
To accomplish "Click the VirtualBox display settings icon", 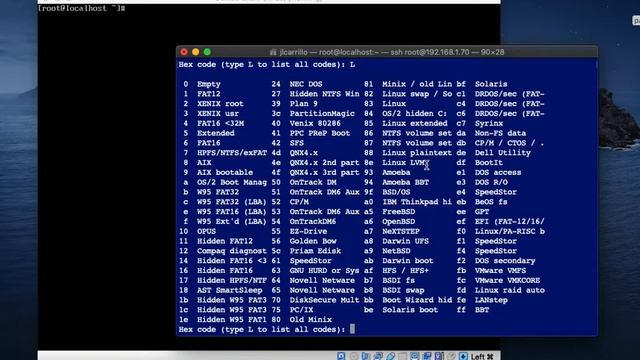I will tap(414, 356).
